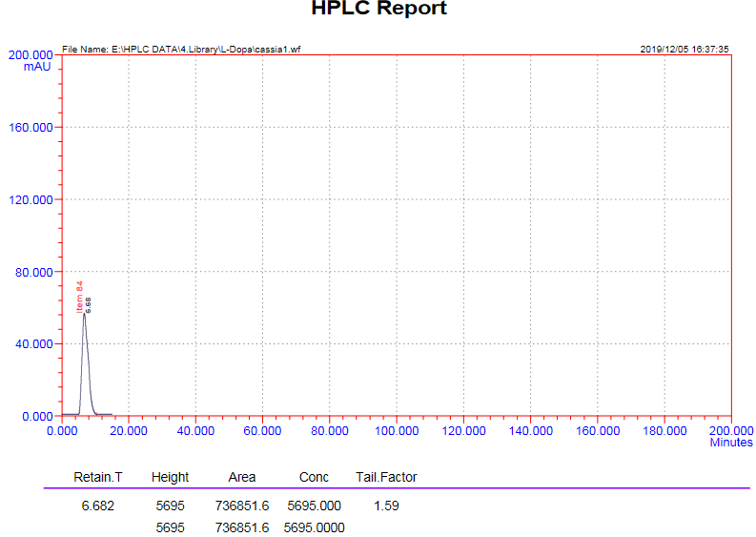Click the 80.000 tick label on y-axis

coord(32,272)
